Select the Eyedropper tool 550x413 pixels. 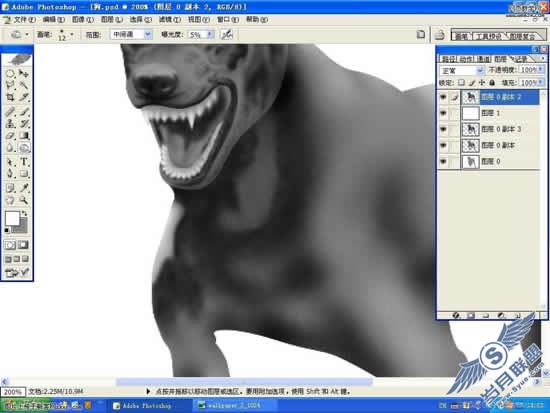[24, 188]
